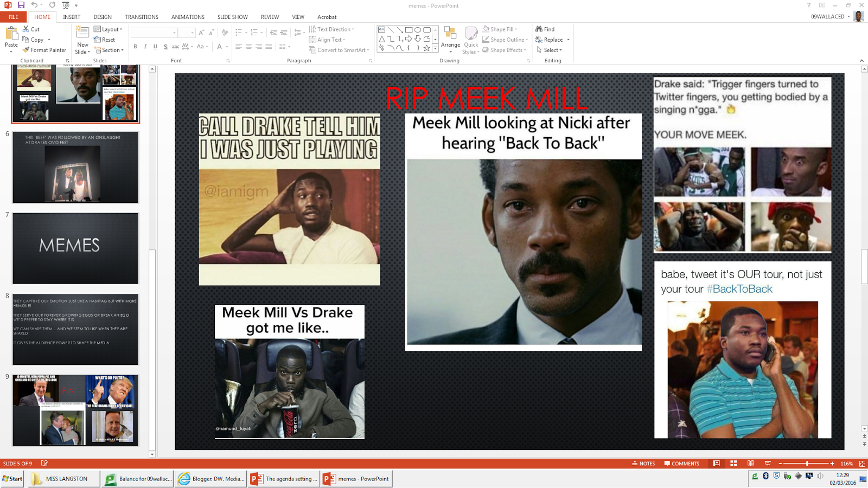Click the Reset slide icon
The image size is (868, 488).
coord(97,40)
